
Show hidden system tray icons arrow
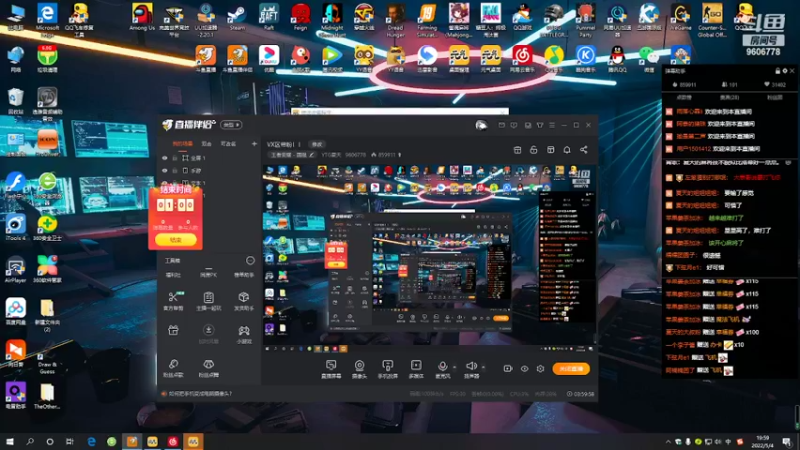click(668, 442)
